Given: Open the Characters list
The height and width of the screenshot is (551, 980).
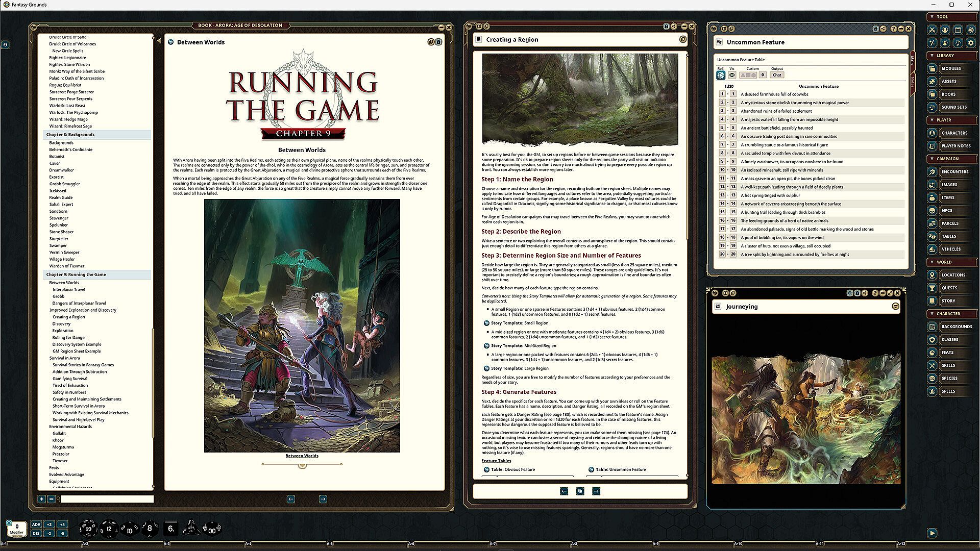Looking at the screenshot, I should (x=953, y=133).
